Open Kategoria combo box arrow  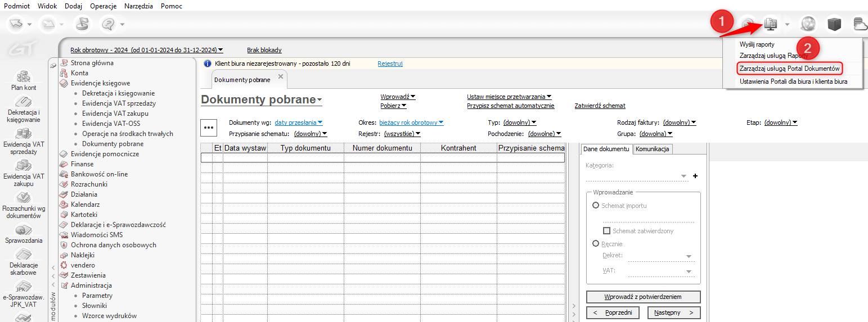684,176
